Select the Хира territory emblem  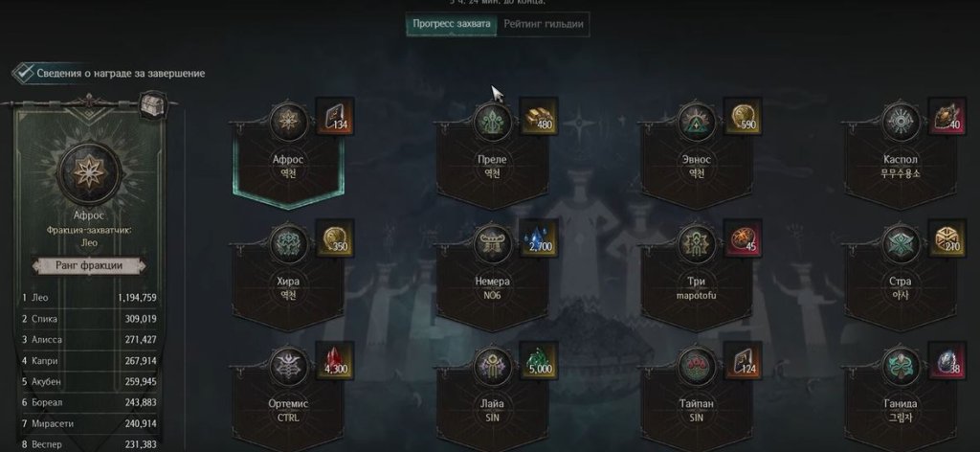pos(288,243)
